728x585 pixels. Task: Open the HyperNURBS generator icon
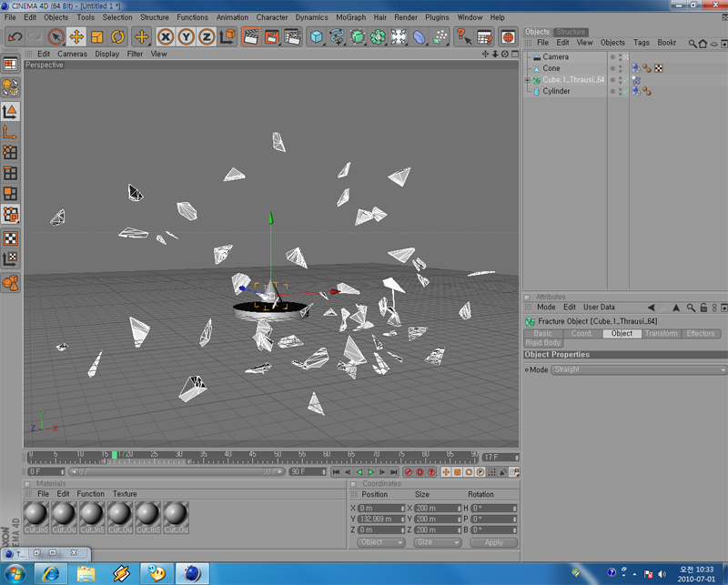click(358, 36)
